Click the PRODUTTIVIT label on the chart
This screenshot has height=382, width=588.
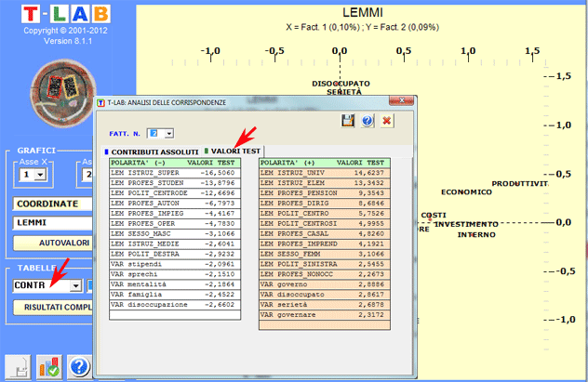[520, 183]
